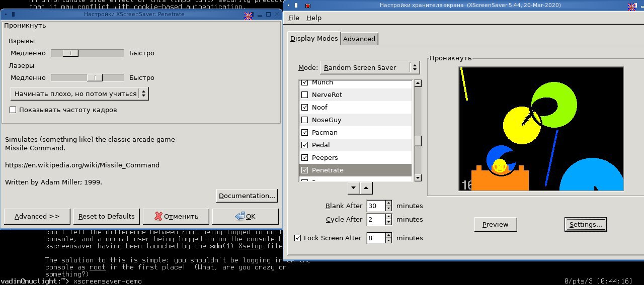644x285 pixels.
Task: Move selection down with the down-arrow button below list
Action: (x=354, y=188)
